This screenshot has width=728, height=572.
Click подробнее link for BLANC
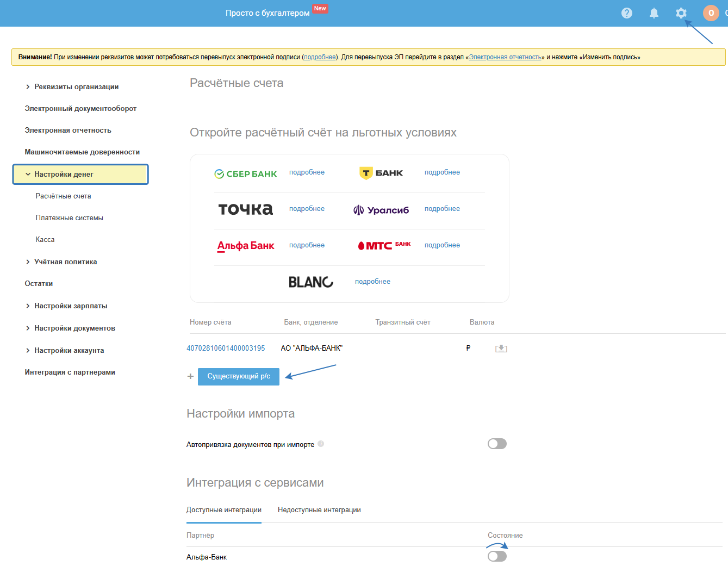(x=372, y=282)
